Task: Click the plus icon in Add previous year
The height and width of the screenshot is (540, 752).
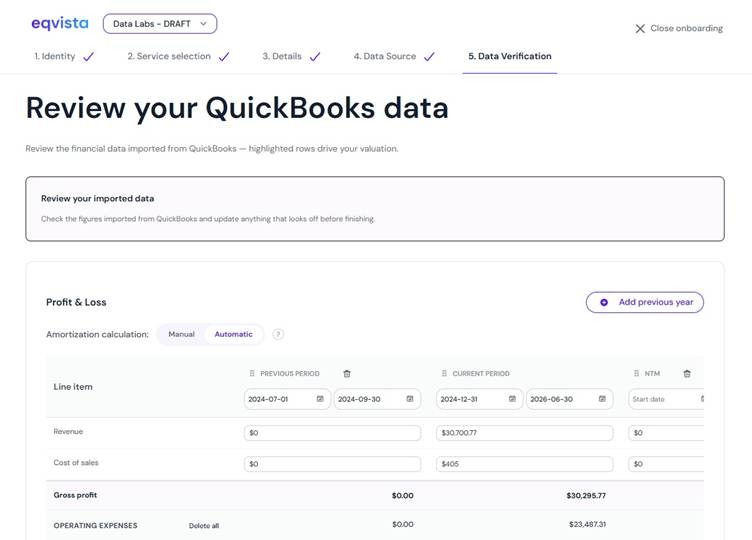Action: pos(604,302)
